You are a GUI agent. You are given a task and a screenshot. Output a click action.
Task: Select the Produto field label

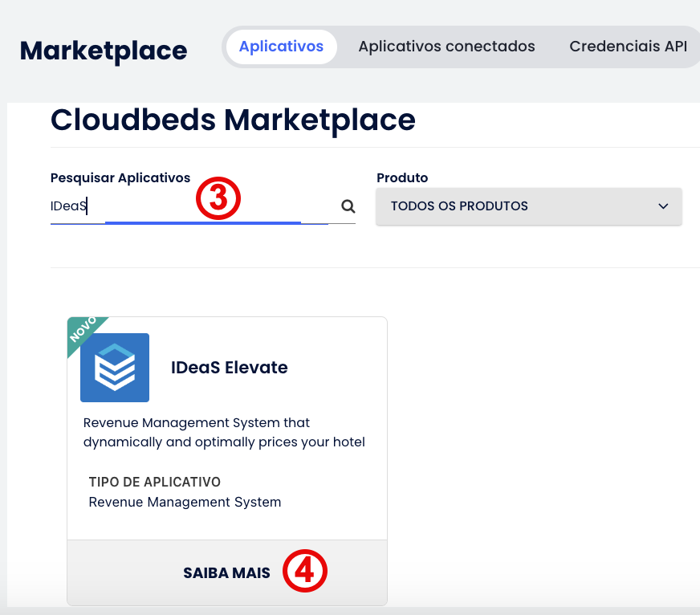point(402,177)
